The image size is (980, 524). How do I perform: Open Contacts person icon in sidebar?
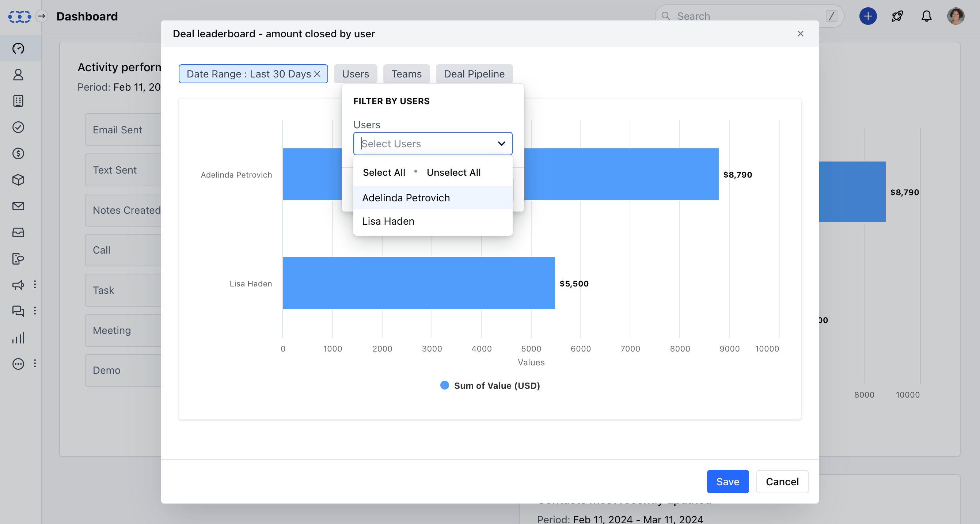[x=18, y=75]
